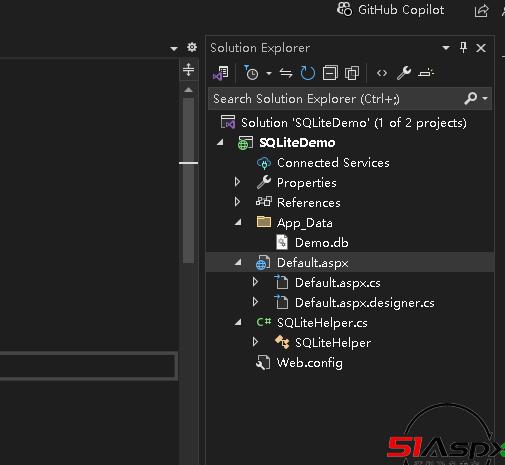Viewport: 505px width, 465px height.
Task: Open search options dropdown arrow
Action: pyautogui.click(x=485, y=98)
